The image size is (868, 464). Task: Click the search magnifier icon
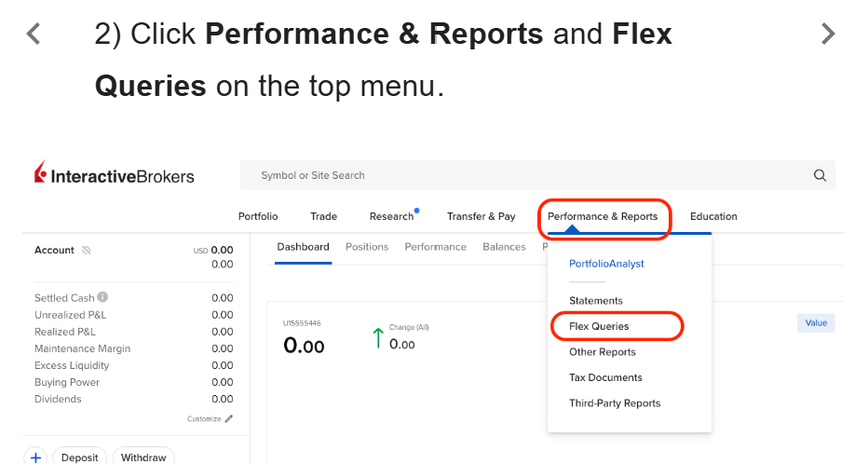[x=820, y=175]
